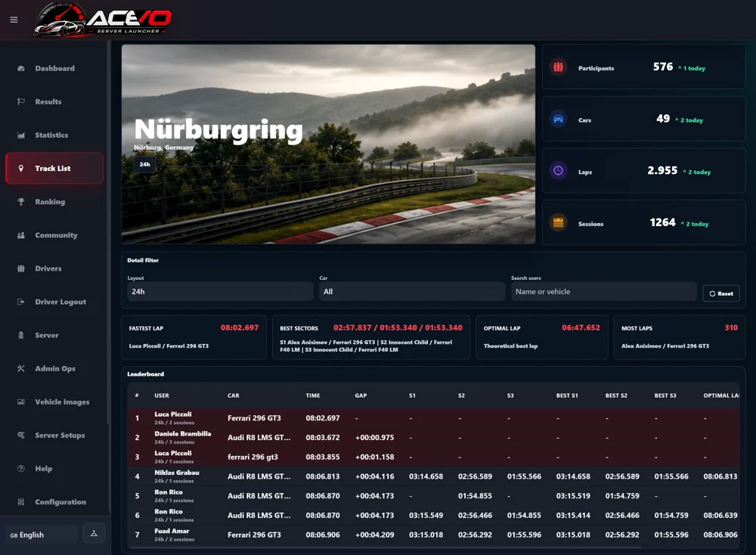Focus the Name or vehicle search field

[x=604, y=292]
